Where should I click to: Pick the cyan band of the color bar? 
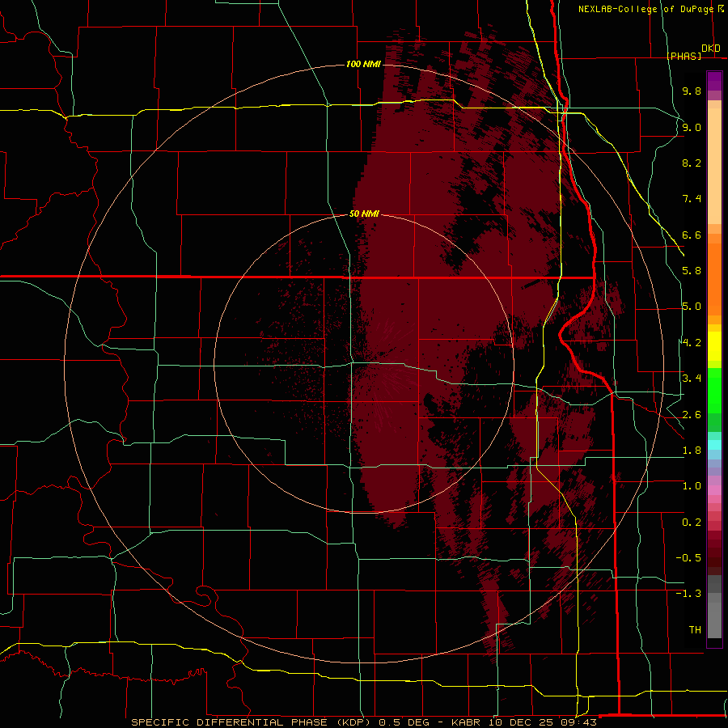click(x=714, y=444)
